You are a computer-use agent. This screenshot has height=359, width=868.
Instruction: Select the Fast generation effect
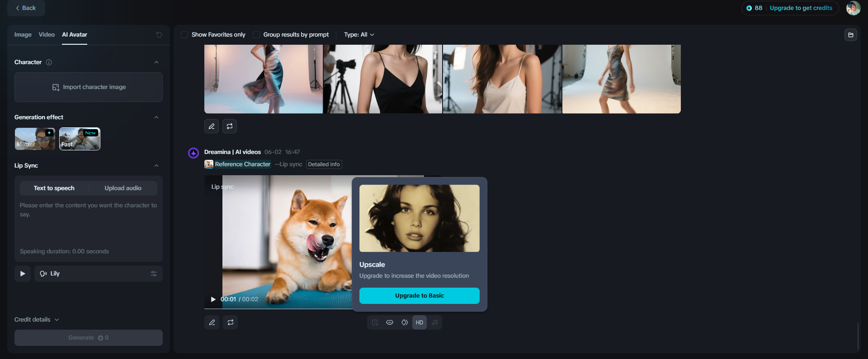(x=80, y=139)
